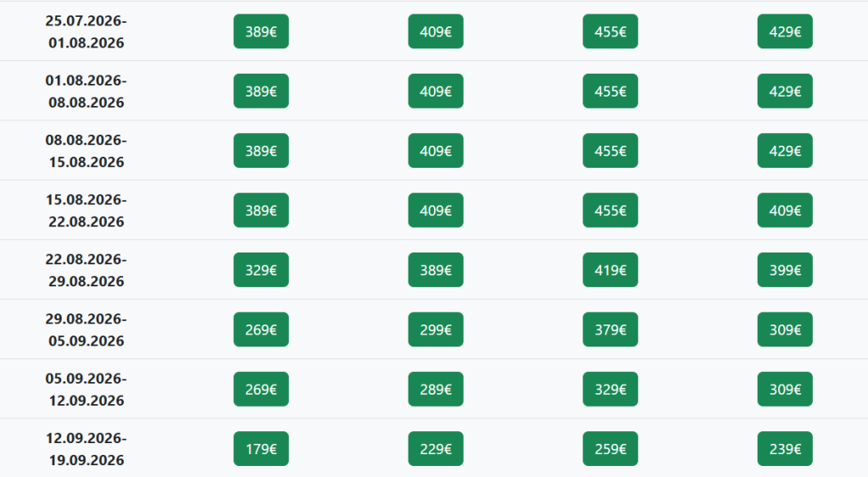Pick 269€ for week 29.08.2026-05.09.2026

(261, 330)
